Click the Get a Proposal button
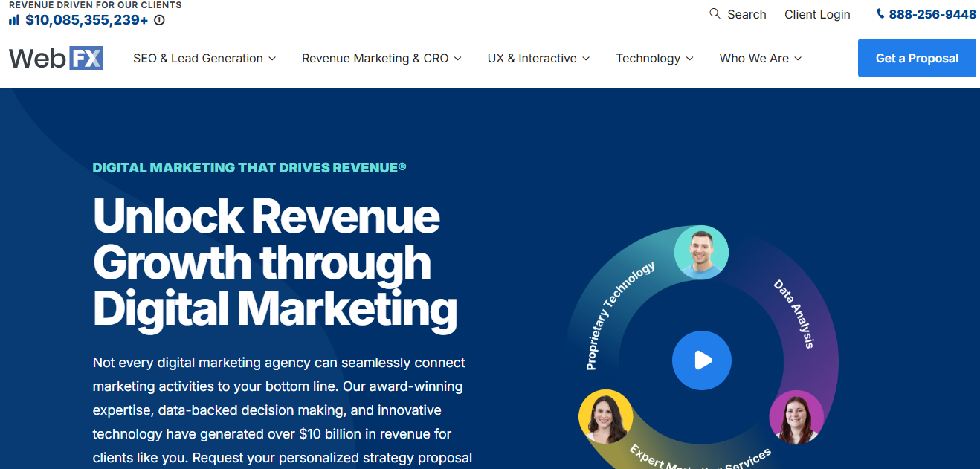This screenshot has height=469, width=980. pyautogui.click(x=917, y=58)
